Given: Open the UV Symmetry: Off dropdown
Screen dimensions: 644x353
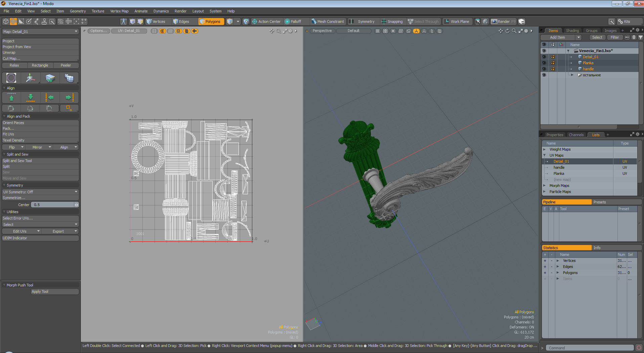Looking at the screenshot, I should (40, 192).
